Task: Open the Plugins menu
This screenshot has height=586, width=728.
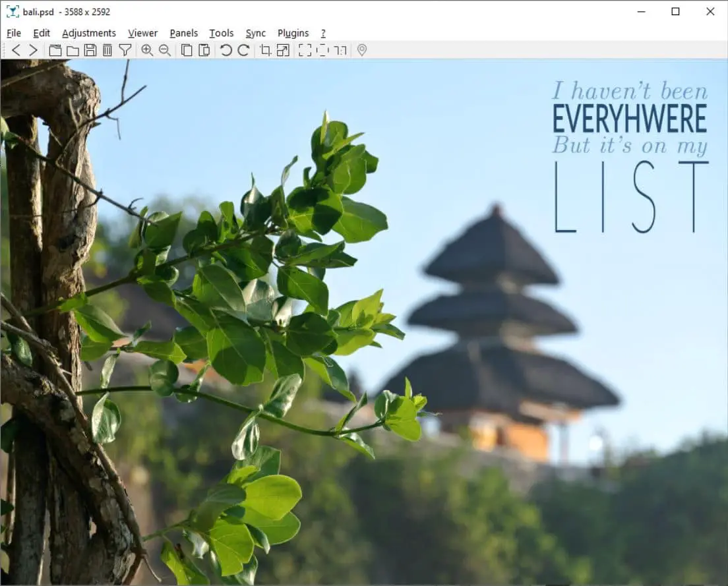Action: pos(293,33)
